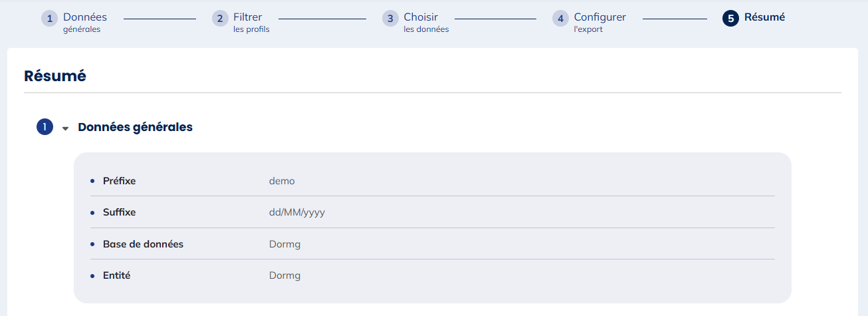Screen dimensions: 868x316
Task: Click the Préfixe value demo
Action: point(282,181)
